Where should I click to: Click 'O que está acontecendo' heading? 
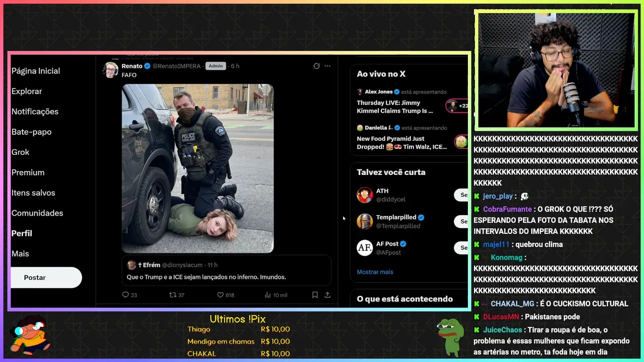405,299
